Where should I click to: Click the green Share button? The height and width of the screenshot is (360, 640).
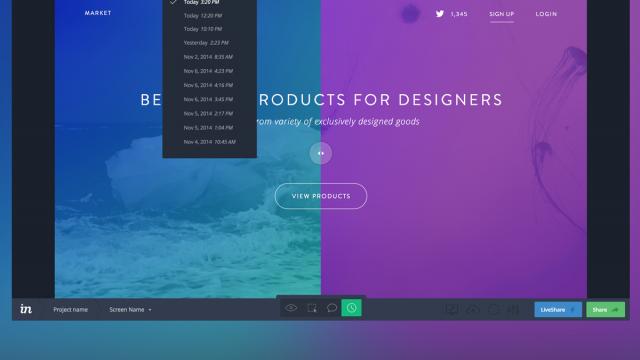click(605, 310)
